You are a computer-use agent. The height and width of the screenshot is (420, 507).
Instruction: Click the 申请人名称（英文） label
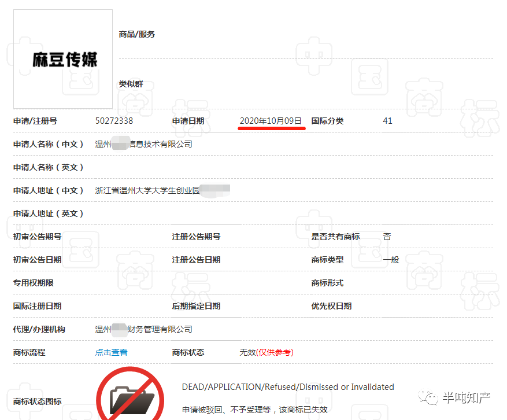pyautogui.click(x=49, y=167)
